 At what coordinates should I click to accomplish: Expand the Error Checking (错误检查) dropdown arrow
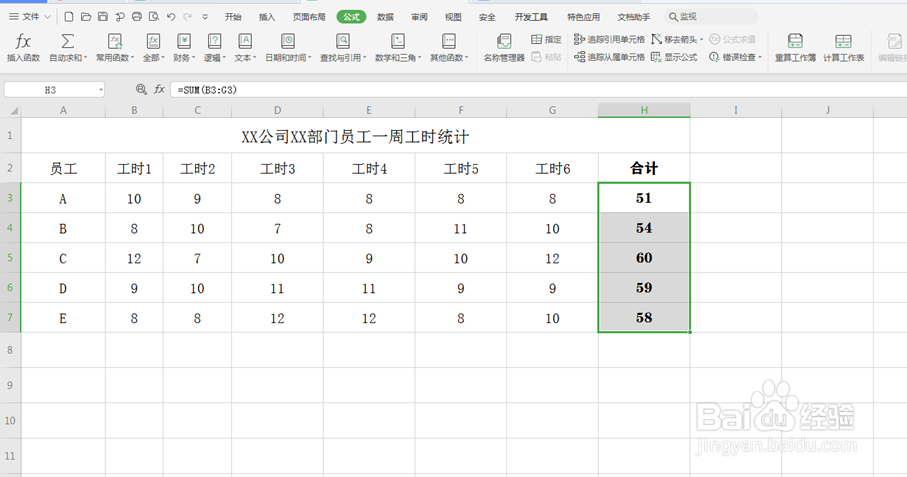[759, 57]
